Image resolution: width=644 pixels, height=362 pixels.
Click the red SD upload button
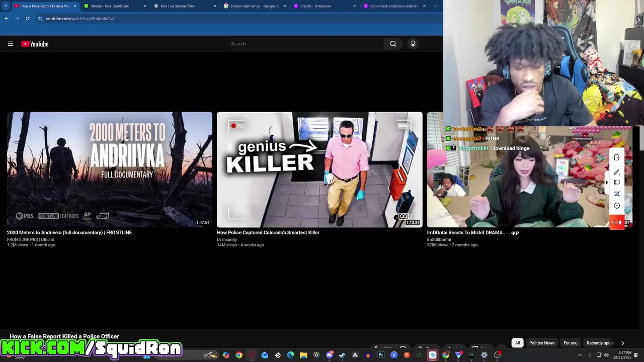pyautogui.click(x=617, y=222)
